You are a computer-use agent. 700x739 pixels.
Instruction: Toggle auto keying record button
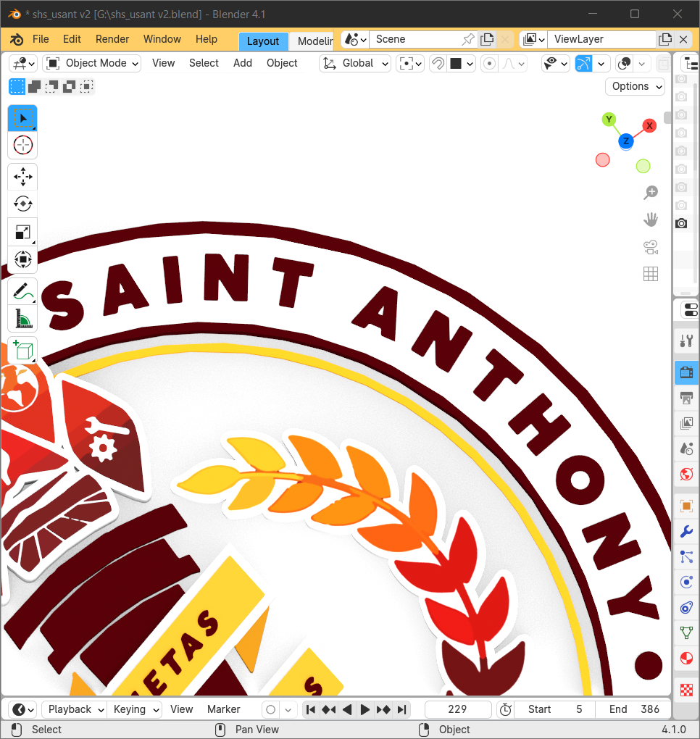[x=270, y=709]
